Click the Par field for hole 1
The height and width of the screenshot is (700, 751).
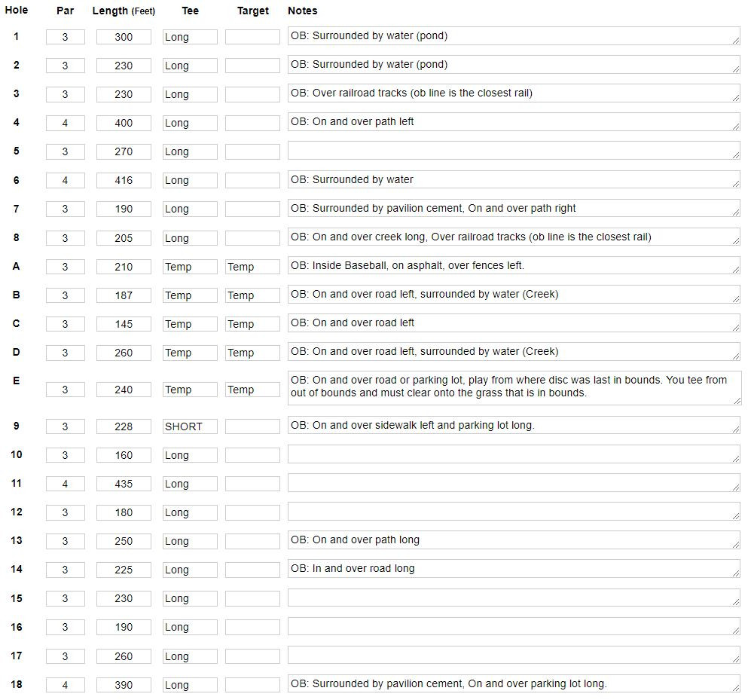click(x=65, y=37)
